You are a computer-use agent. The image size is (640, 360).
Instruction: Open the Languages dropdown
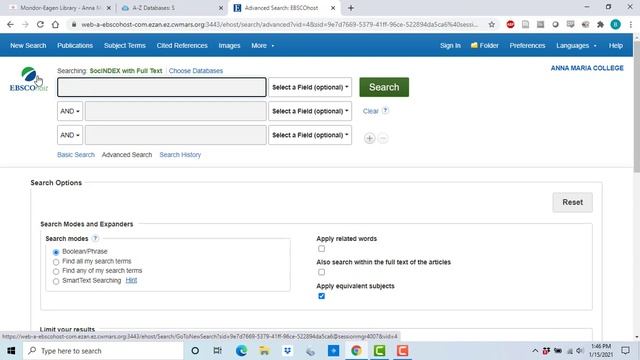click(576, 45)
